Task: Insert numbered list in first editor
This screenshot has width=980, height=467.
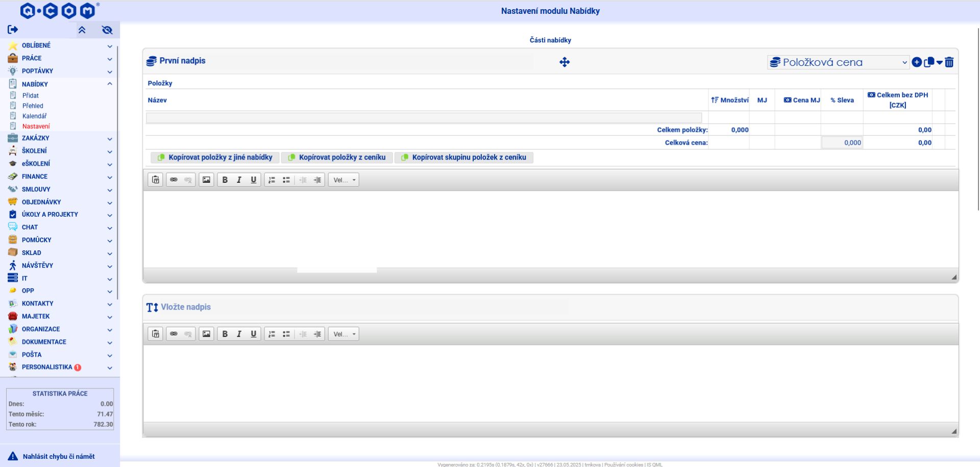Action: point(272,180)
